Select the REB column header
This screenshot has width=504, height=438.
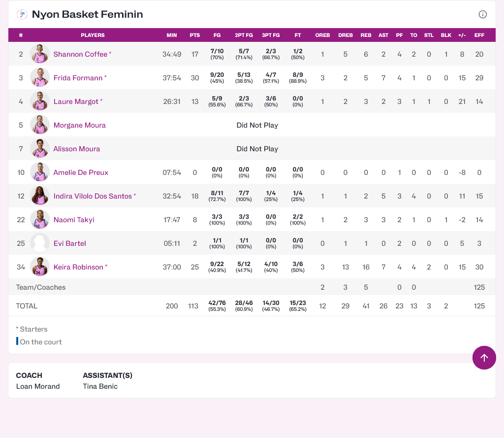(366, 35)
